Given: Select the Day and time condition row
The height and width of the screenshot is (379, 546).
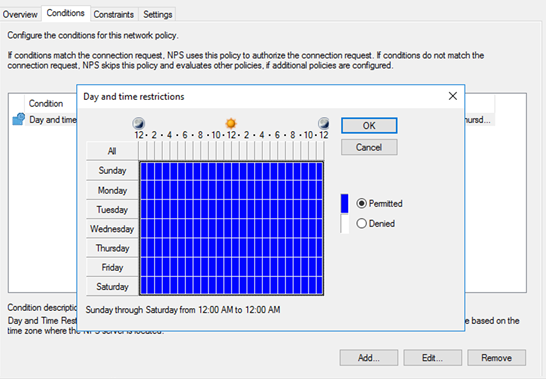Looking at the screenshot, I should pyautogui.click(x=44, y=119).
